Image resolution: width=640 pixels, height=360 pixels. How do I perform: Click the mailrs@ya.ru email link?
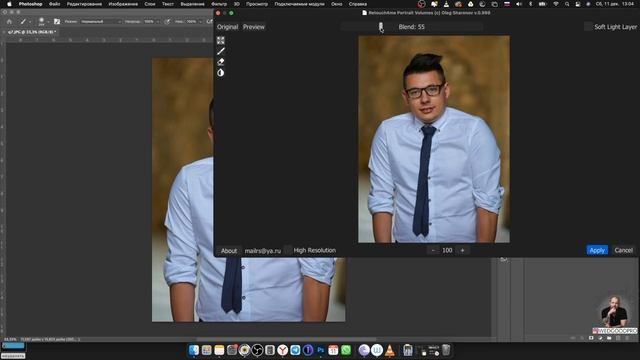click(x=262, y=251)
